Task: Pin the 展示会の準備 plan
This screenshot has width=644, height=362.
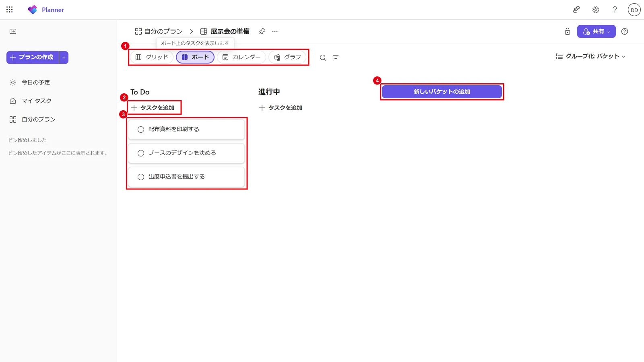Action: 262,31
